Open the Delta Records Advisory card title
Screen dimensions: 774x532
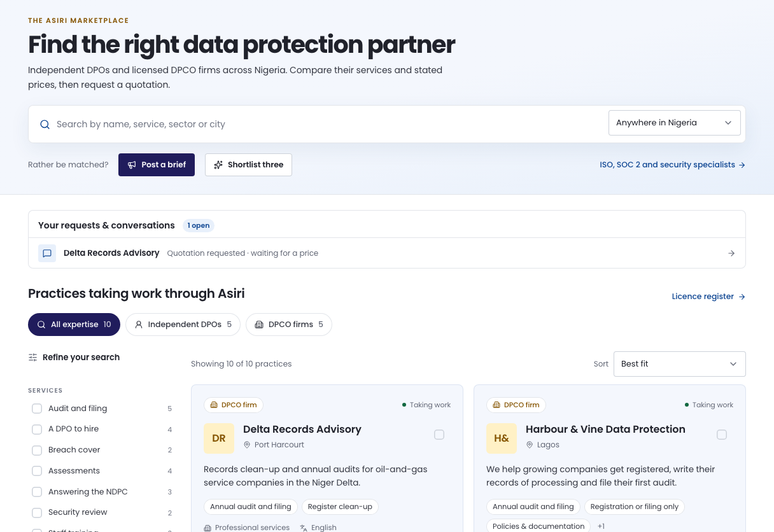click(x=302, y=430)
